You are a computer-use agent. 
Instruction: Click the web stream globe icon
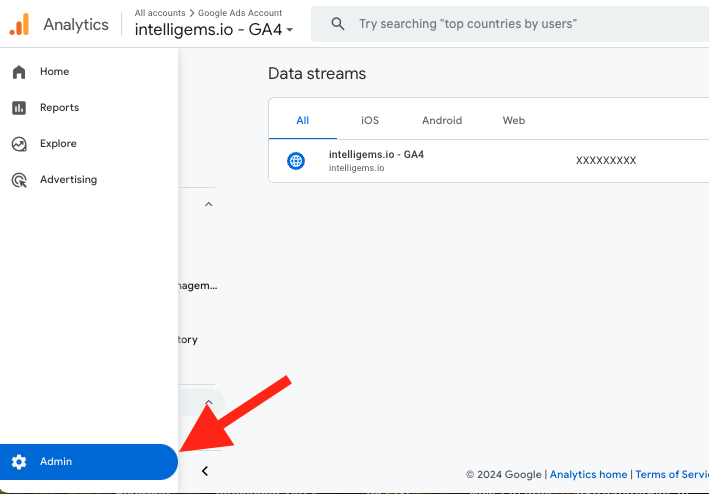(296, 160)
